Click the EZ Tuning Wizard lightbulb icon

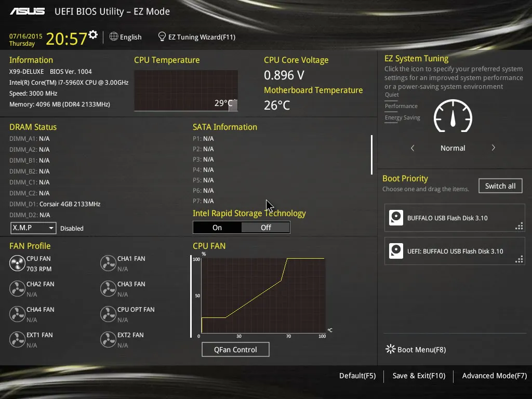coord(162,36)
